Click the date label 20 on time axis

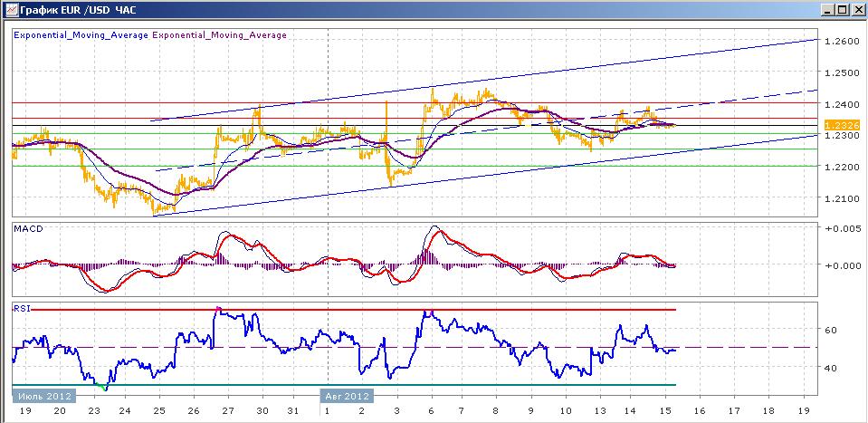[60, 411]
